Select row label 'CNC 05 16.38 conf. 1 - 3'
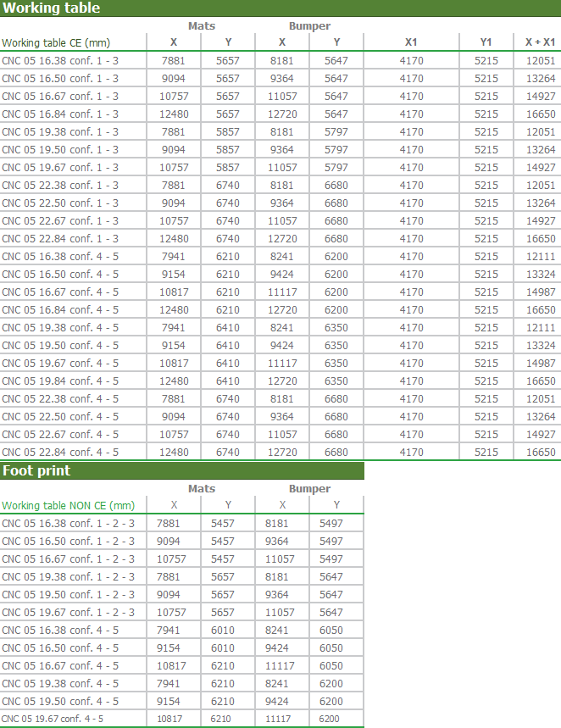The width and height of the screenshot is (561, 728). pyautogui.click(x=60, y=61)
